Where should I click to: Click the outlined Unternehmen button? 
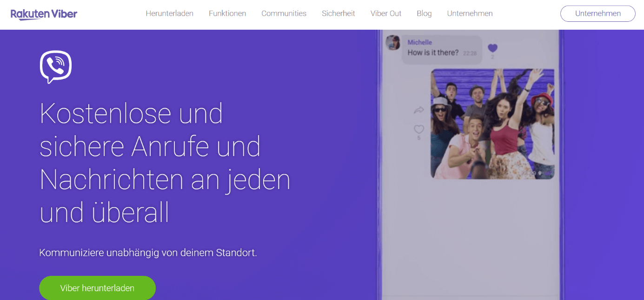(x=598, y=13)
